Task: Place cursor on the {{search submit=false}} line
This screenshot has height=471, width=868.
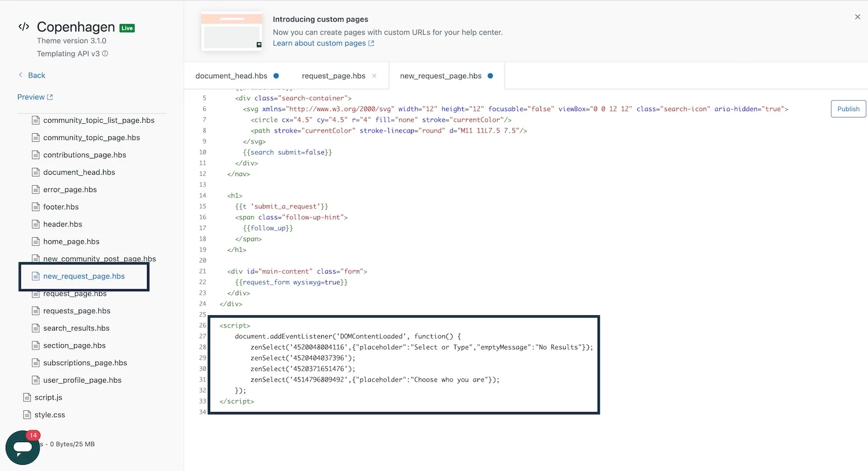Action: (x=288, y=152)
